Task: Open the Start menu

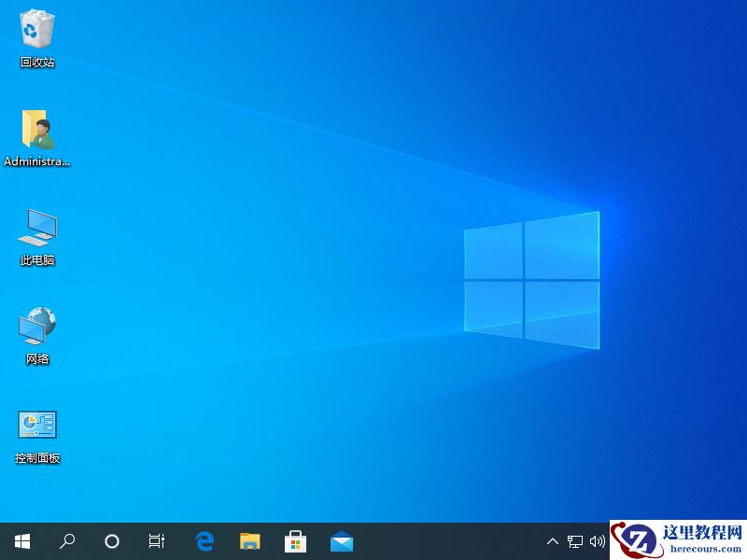Action: [x=21, y=541]
